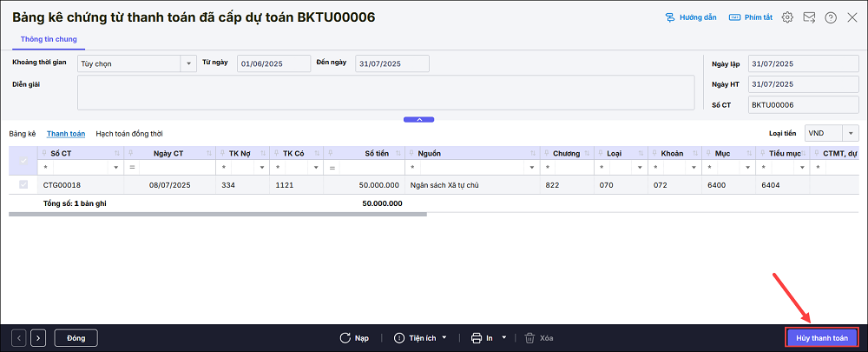Open Loại filter dropdown arrow

tap(641, 167)
